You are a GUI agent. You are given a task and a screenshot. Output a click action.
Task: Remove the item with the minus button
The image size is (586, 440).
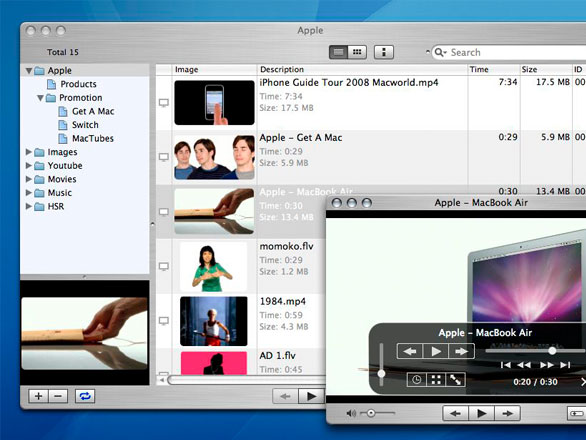pos(58,396)
